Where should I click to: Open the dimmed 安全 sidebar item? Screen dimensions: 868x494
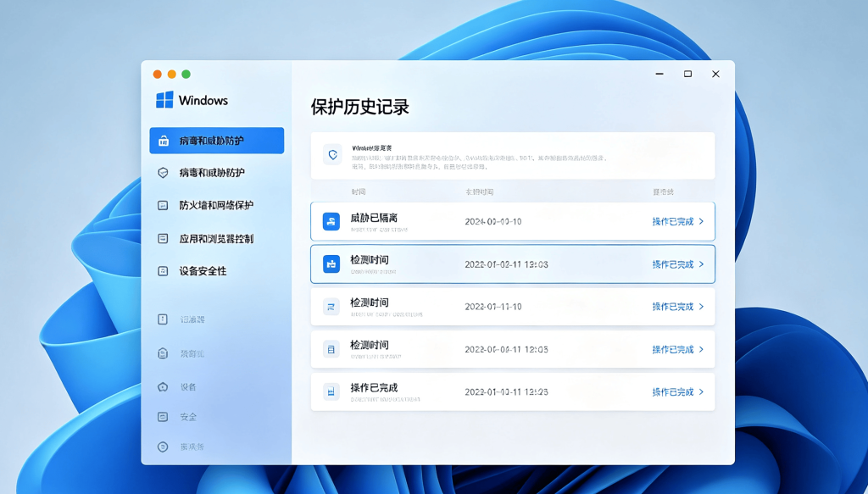[x=188, y=417]
